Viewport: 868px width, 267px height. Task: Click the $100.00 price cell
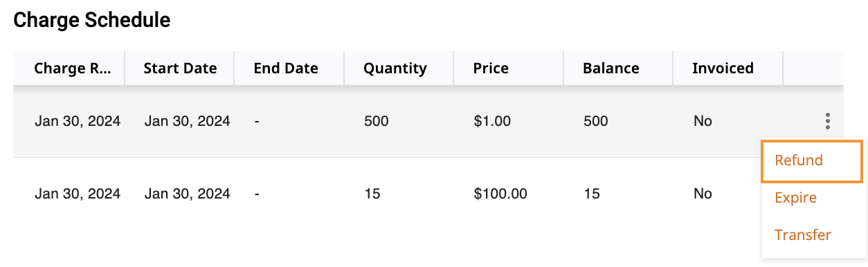click(500, 194)
